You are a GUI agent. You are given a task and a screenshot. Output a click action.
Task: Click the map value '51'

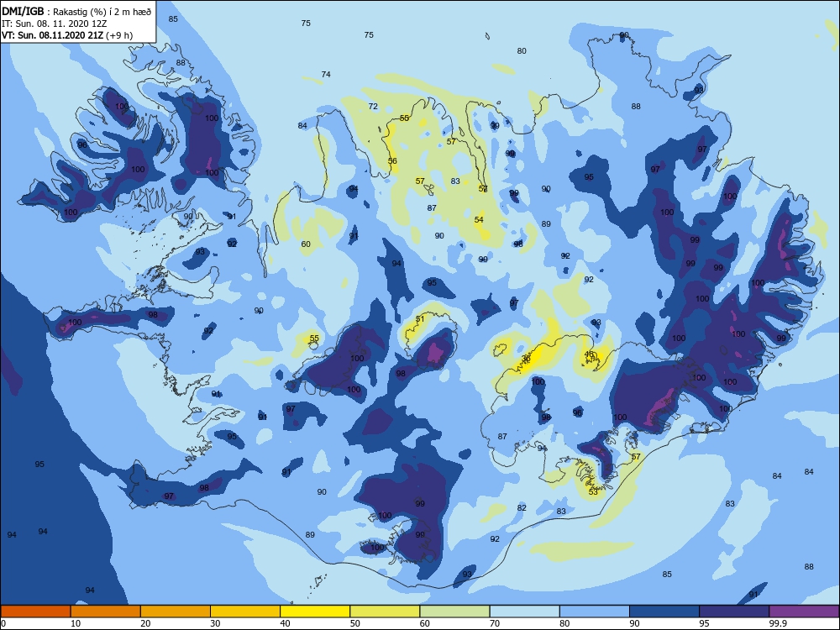(x=420, y=318)
